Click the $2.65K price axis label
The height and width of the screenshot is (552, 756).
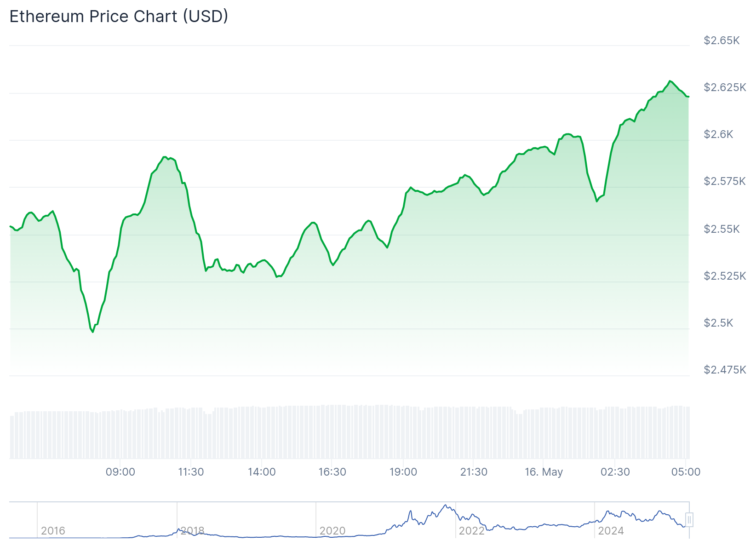722,40
